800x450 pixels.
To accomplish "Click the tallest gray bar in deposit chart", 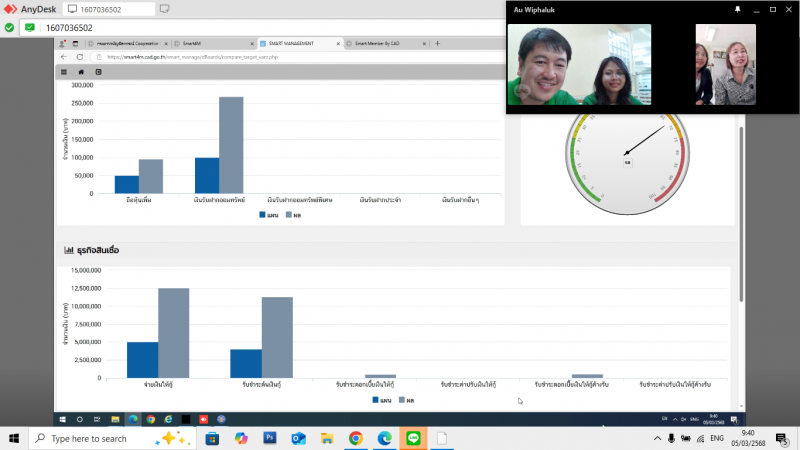I will pyautogui.click(x=231, y=145).
